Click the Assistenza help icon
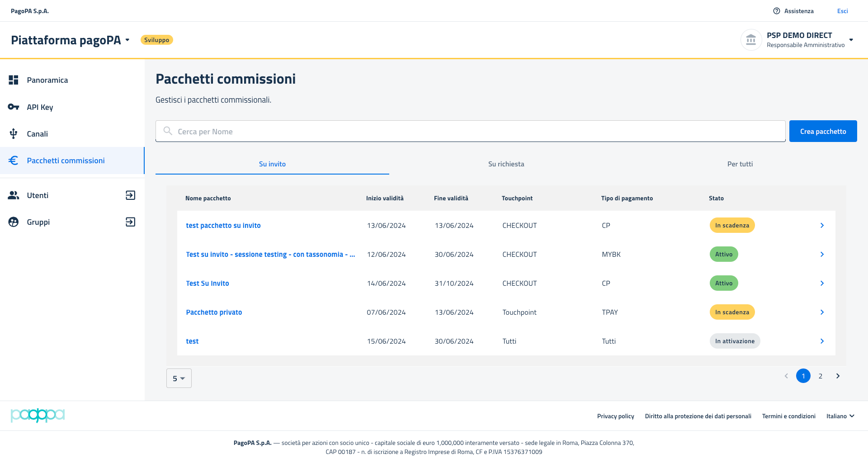The height and width of the screenshot is (463, 868). tap(777, 11)
